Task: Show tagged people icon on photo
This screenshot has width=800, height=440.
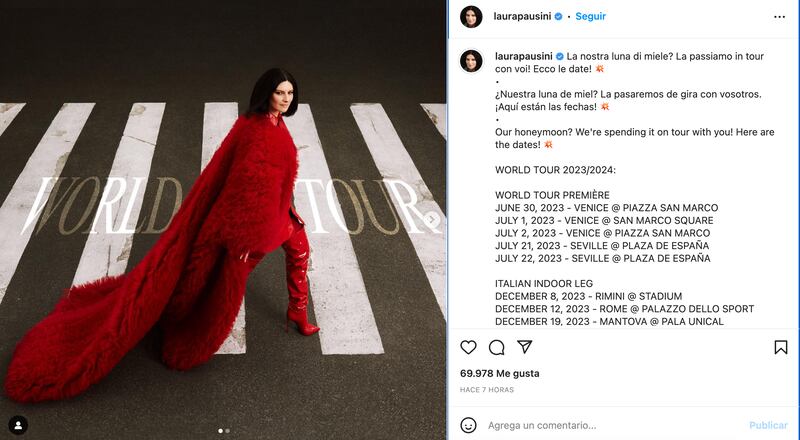Action: coord(18,425)
